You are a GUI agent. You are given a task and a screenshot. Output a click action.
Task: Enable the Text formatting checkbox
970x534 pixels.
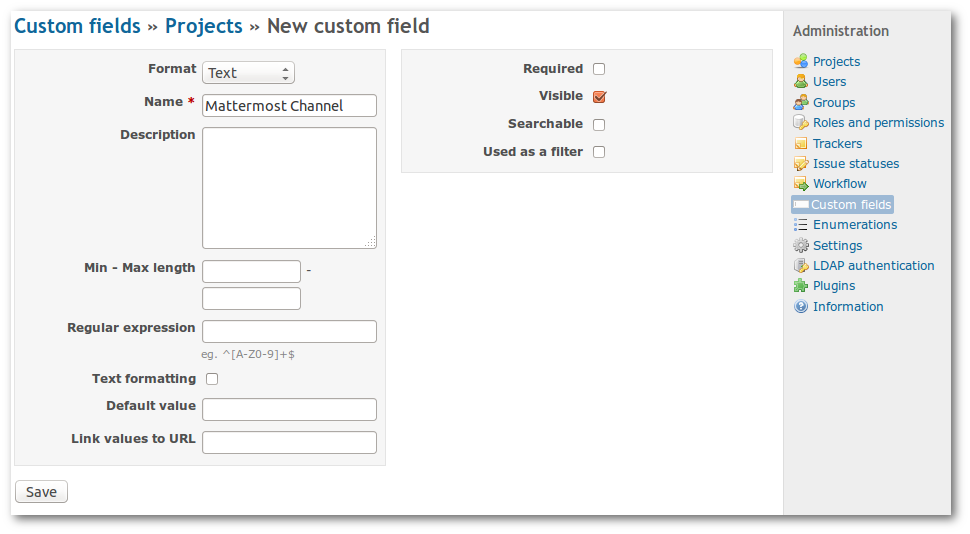(x=212, y=379)
